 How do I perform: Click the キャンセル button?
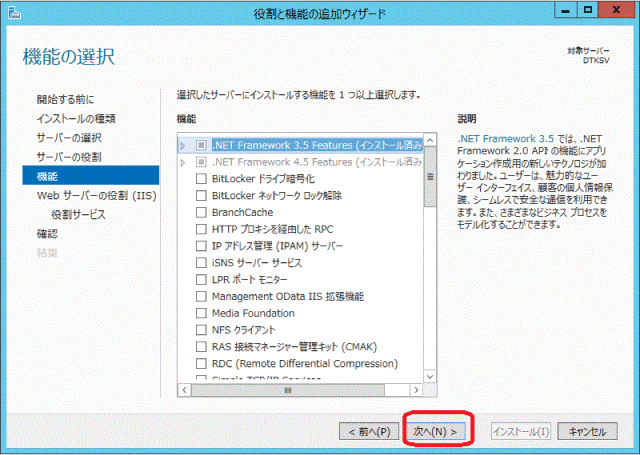[587, 431]
